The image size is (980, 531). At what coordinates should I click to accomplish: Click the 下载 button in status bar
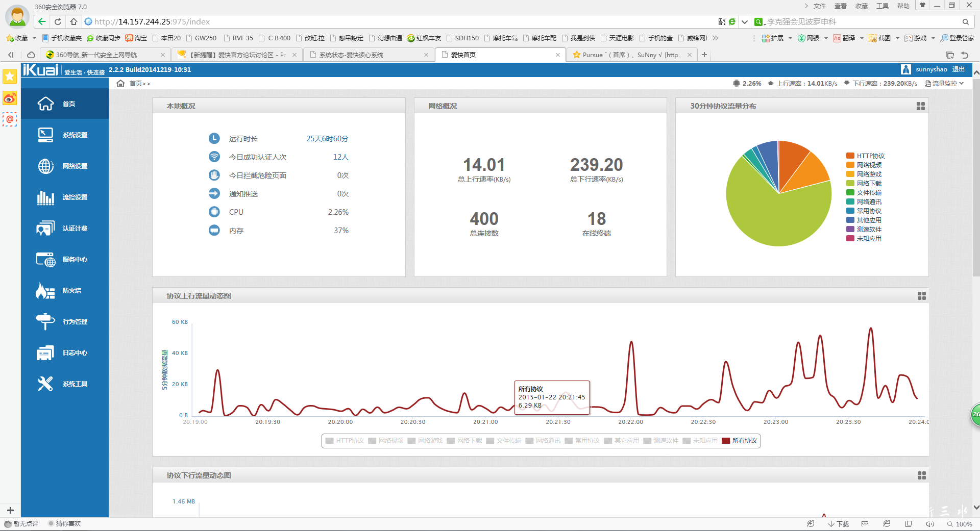point(838,524)
